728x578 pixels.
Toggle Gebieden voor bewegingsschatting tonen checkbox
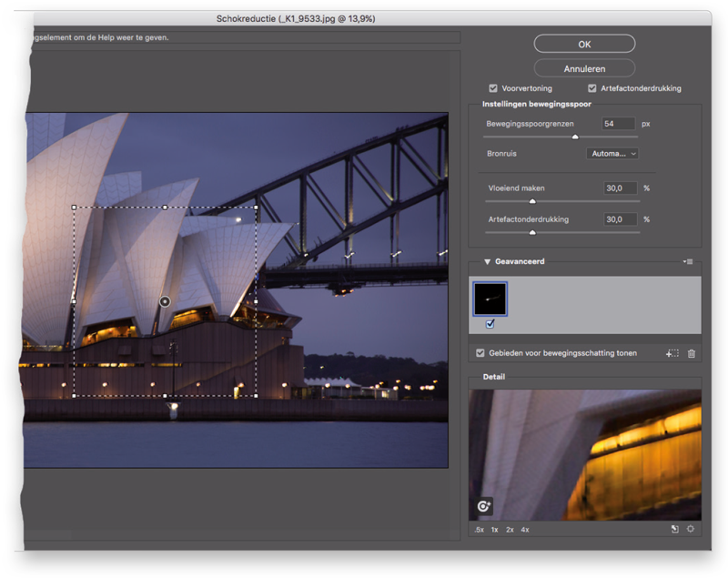tap(480, 353)
